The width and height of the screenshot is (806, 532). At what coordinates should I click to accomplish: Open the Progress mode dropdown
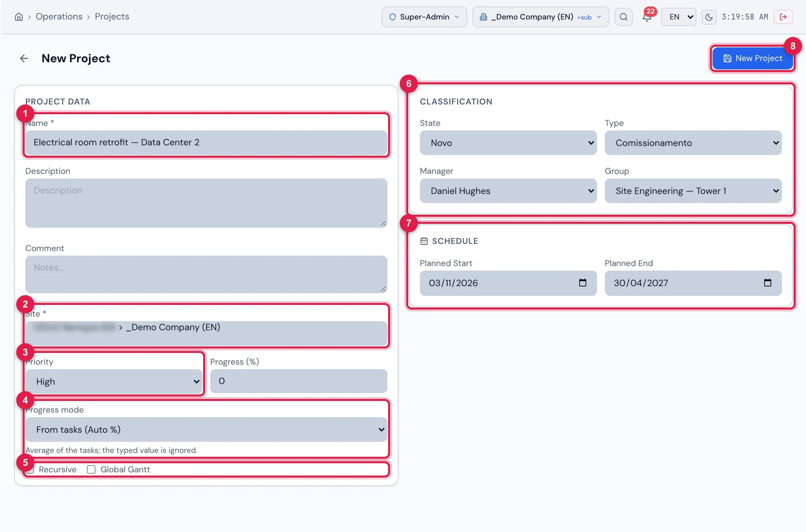206,429
